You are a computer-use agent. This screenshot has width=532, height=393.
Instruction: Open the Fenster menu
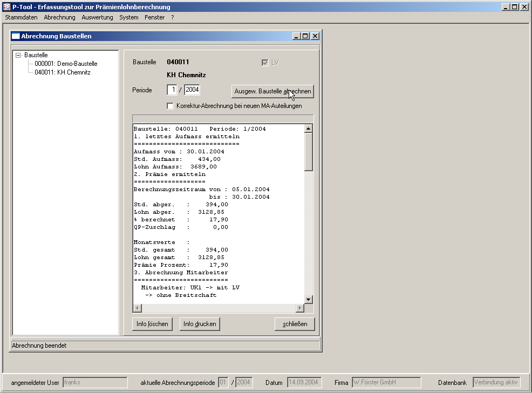coord(154,17)
